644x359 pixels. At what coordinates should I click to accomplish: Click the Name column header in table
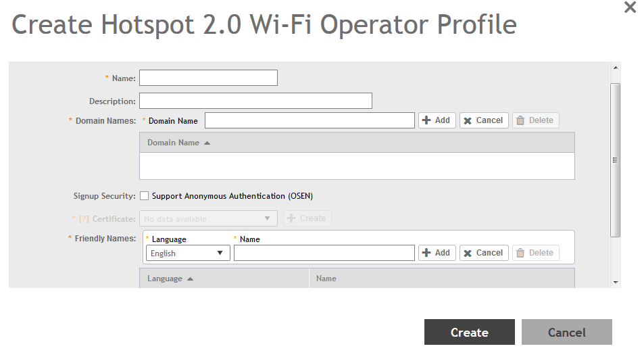tap(326, 279)
